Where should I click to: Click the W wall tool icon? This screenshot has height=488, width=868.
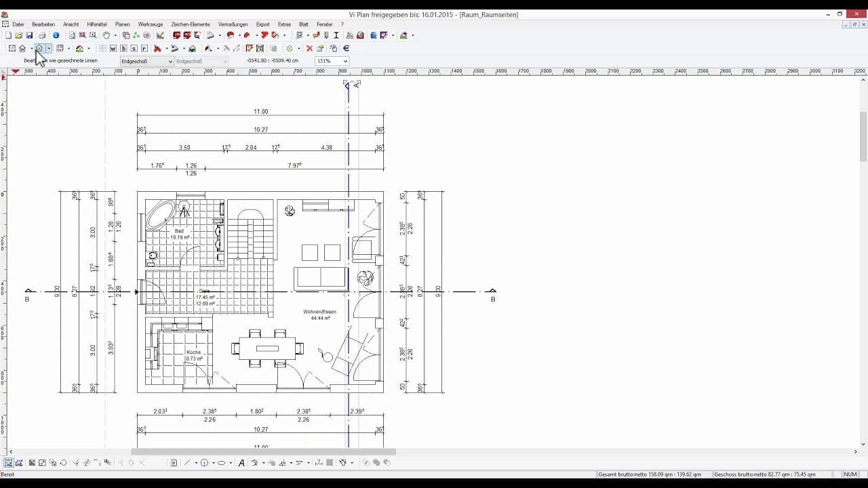113,48
